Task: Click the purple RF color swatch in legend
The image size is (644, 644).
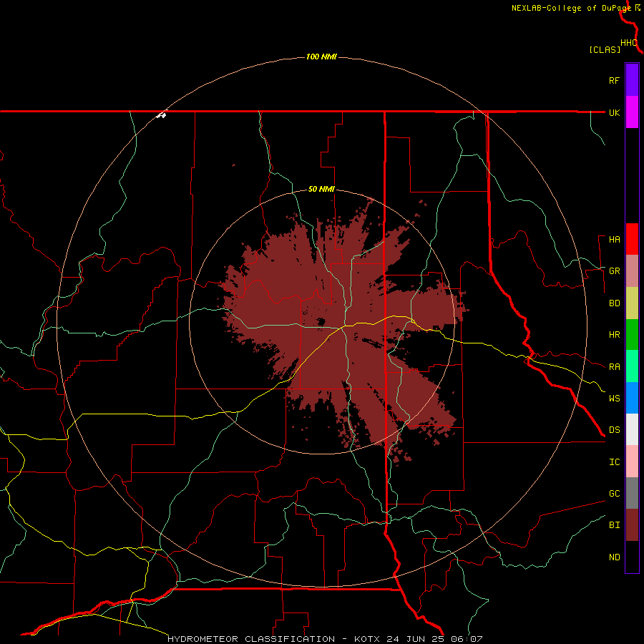Action: click(x=632, y=79)
